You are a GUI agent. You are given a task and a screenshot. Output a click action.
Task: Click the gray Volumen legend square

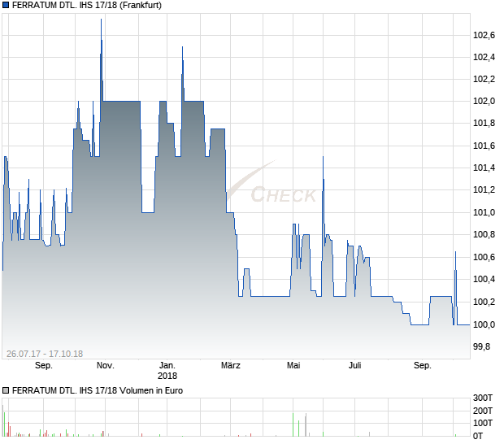(x=6, y=390)
